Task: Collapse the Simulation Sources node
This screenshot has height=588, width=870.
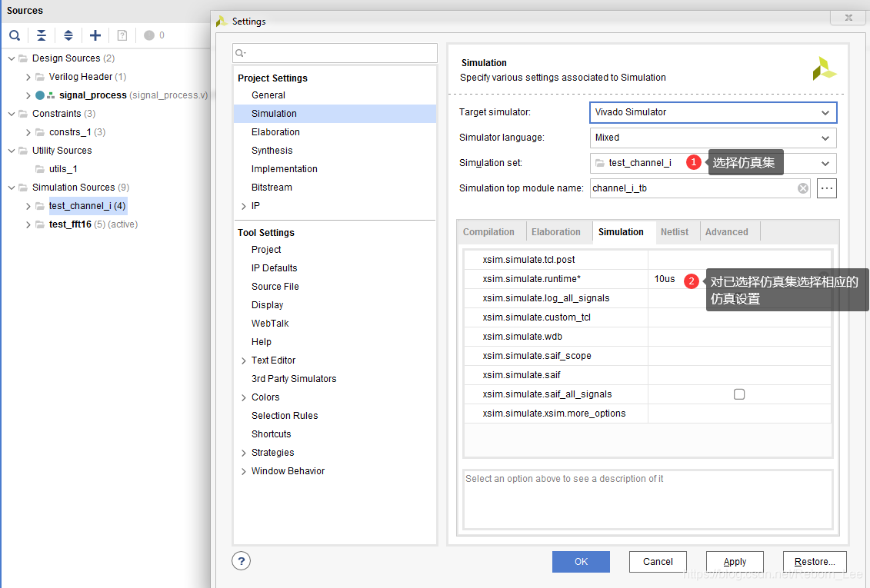Action: [x=11, y=188]
